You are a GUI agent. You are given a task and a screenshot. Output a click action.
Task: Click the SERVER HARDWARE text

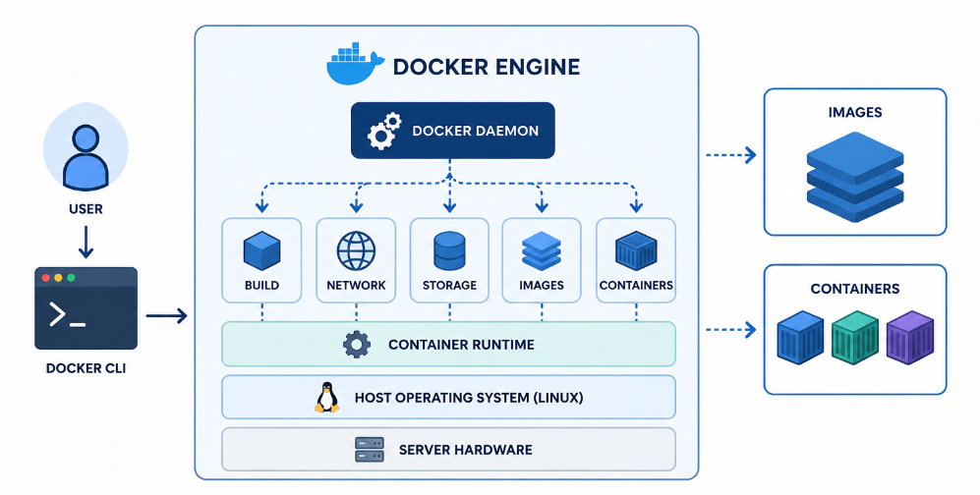(466, 450)
